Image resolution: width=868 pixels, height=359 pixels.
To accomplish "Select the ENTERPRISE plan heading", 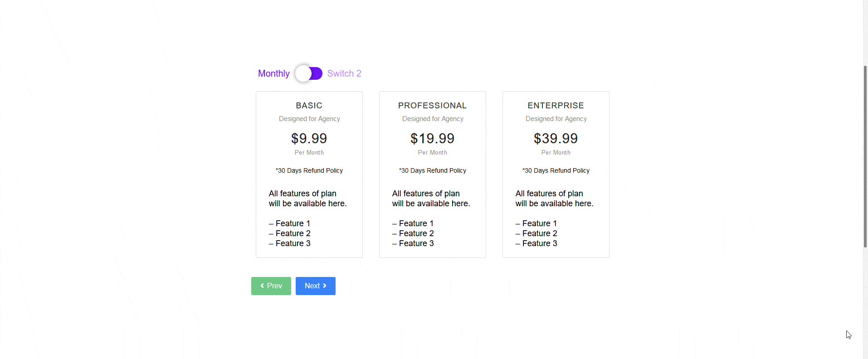I will click(556, 106).
